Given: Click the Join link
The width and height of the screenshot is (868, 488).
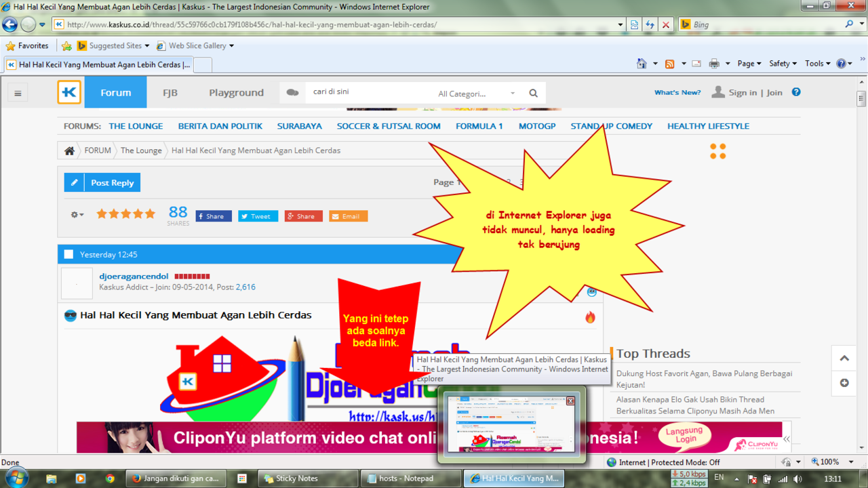Looking at the screenshot, I should (x=774, y=93).
